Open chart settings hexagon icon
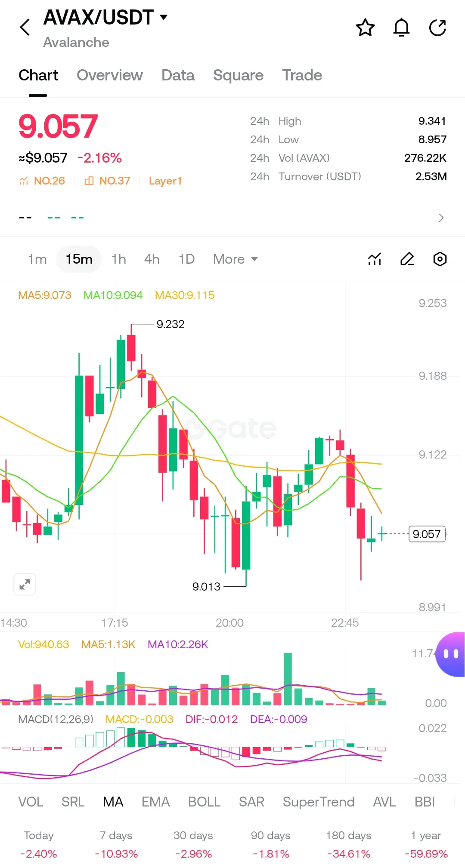465x868 pixels. pyautogui.click(x=440, y=259)
